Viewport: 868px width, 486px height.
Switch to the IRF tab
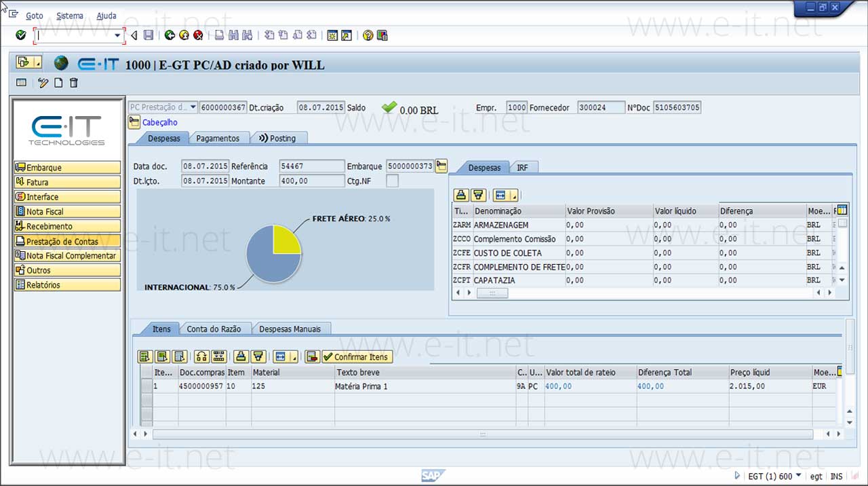pos(522,167)
